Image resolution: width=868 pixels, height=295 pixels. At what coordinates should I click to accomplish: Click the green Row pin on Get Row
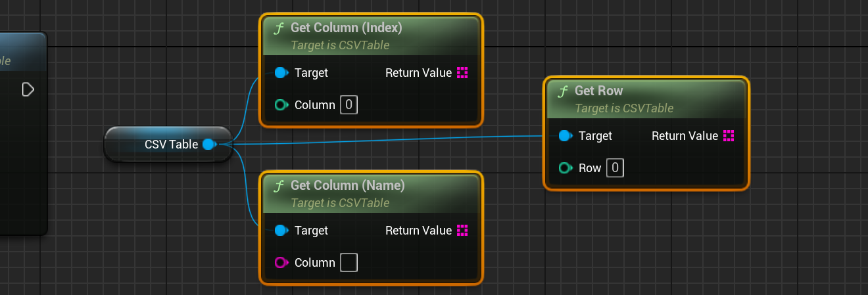click(x=565, y=168)
